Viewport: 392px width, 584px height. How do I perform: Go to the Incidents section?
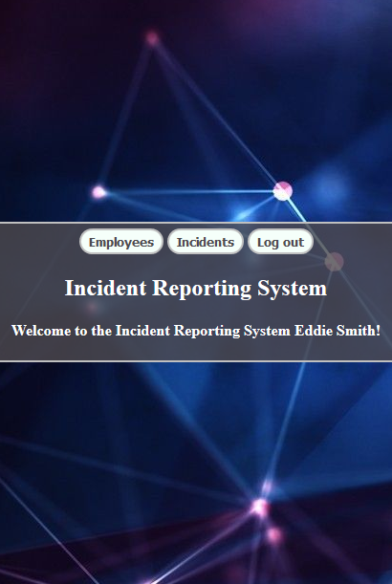pyautogui.click(x=206, y=242)
